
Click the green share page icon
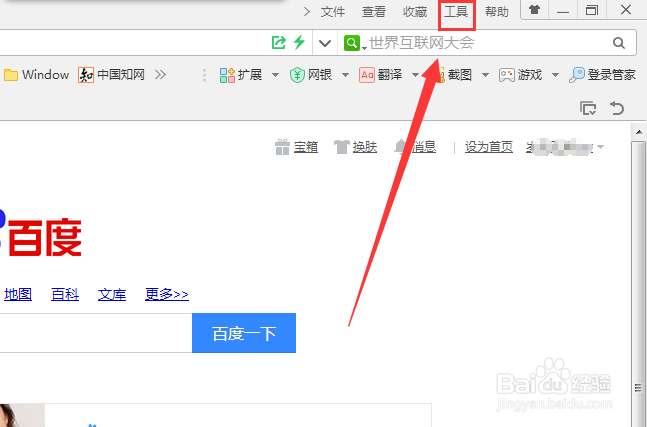point(279,42)
